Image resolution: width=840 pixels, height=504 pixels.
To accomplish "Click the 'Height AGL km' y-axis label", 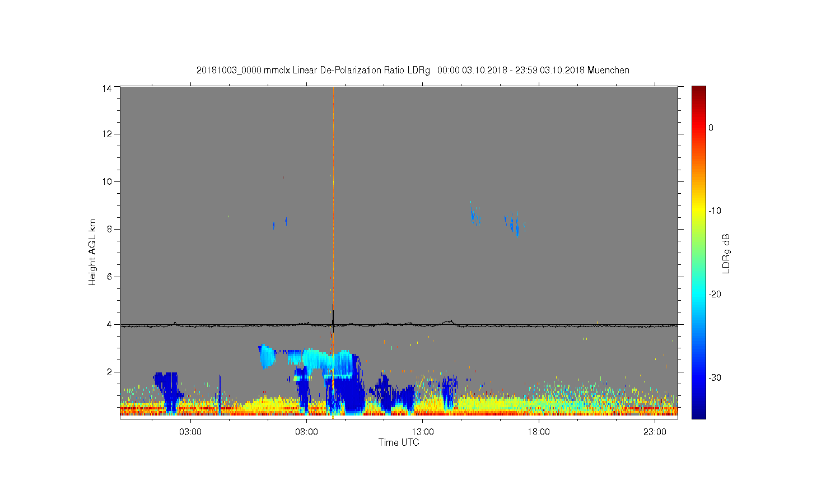I will point(92,252).
